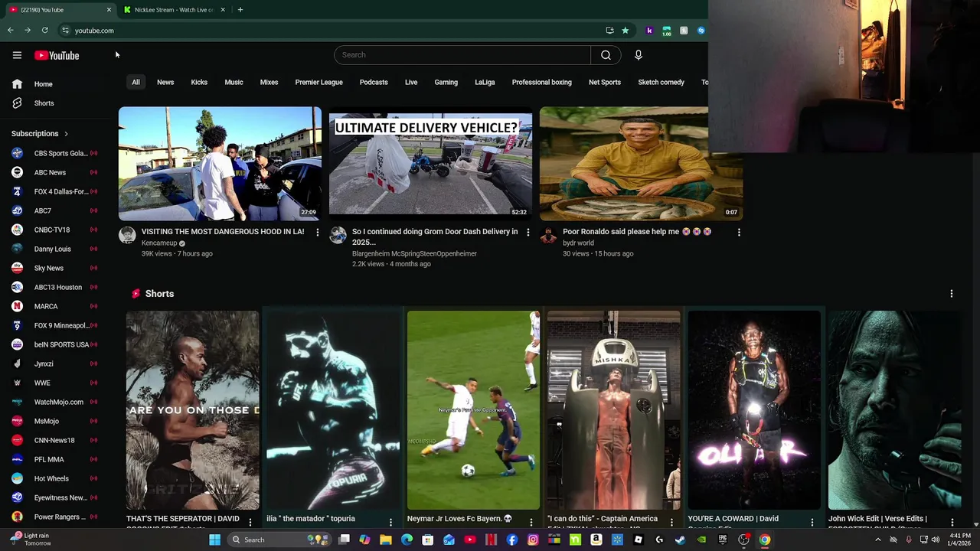Open Netflix from the taskbar
This screenshot has width=980, height=551.
[x=491, y=540]
